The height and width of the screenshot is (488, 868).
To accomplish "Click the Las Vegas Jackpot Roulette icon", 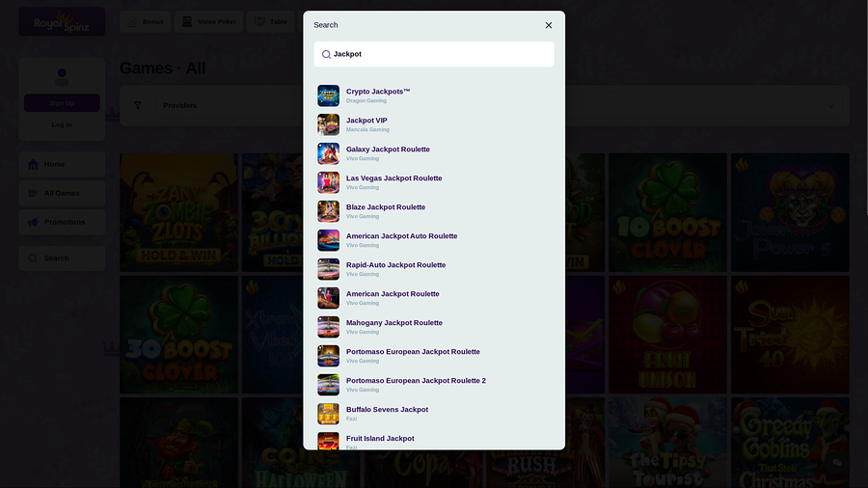I will [328, 182].
